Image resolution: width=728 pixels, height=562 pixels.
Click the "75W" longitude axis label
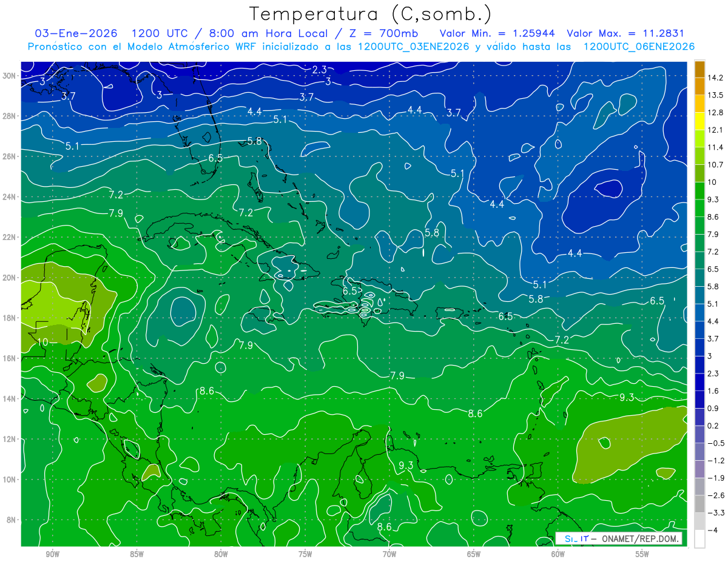tap(305, 554)
